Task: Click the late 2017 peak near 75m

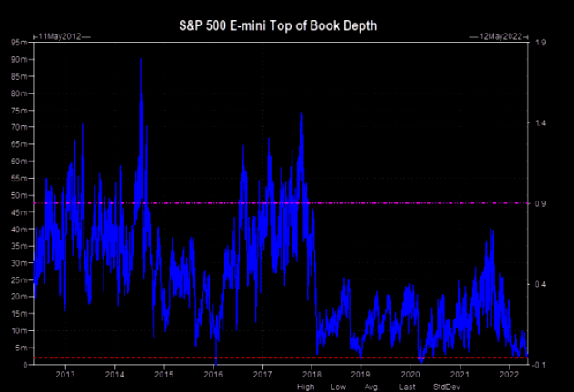Action: click(302, 114)
